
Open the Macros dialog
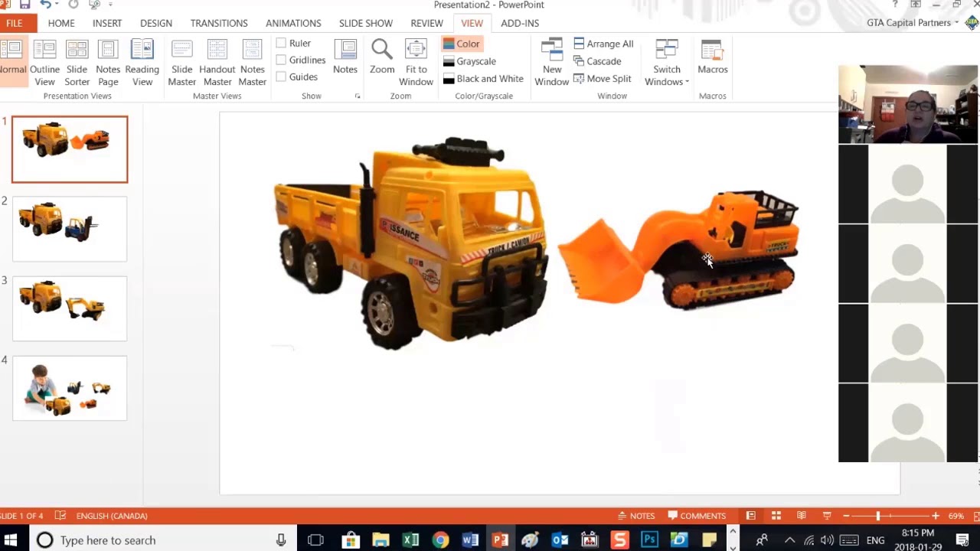713,57
